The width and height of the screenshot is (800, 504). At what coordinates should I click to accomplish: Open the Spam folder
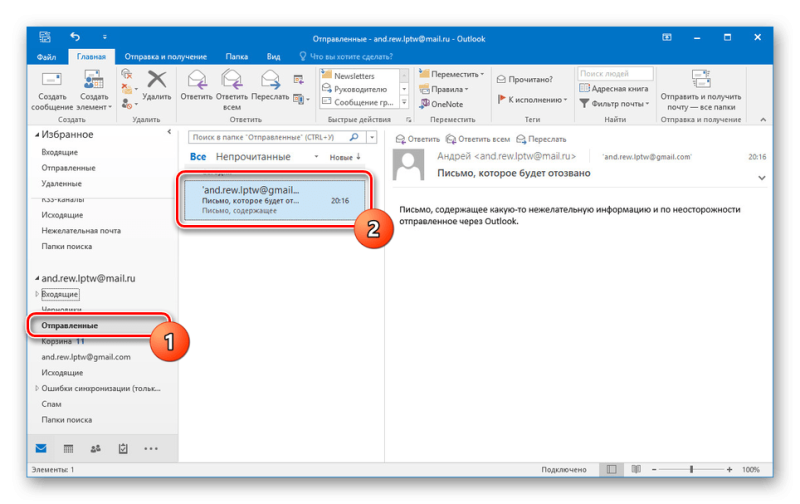point(51,404)
